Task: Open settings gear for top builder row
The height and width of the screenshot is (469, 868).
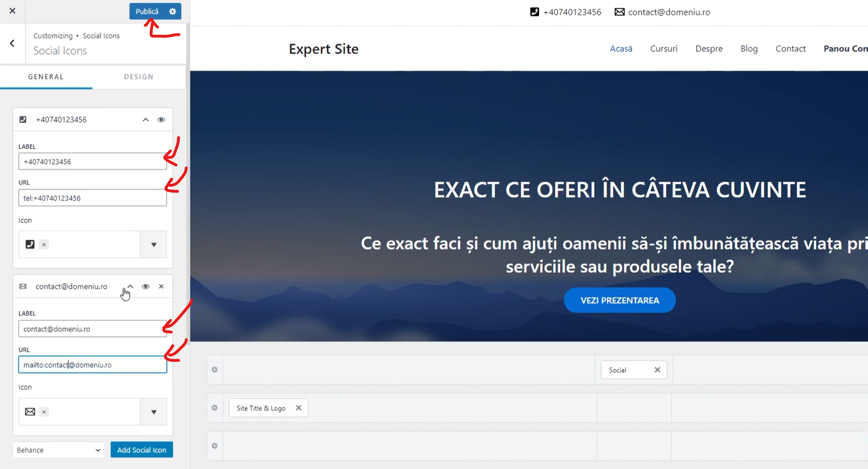Action: click(215, 370)
